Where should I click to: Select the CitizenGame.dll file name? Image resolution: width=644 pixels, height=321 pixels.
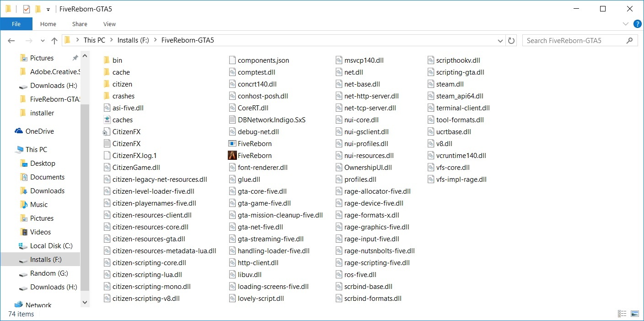tap(136, 168)
